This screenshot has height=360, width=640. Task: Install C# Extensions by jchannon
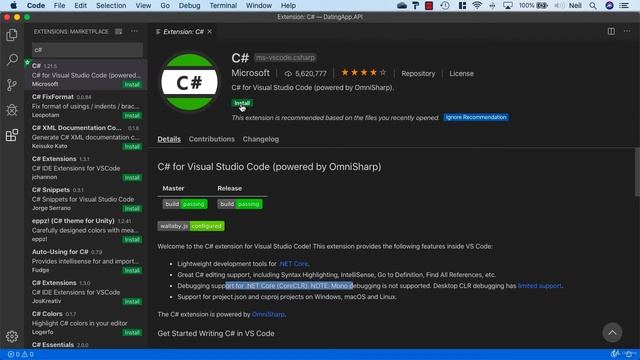click(132, 178)
